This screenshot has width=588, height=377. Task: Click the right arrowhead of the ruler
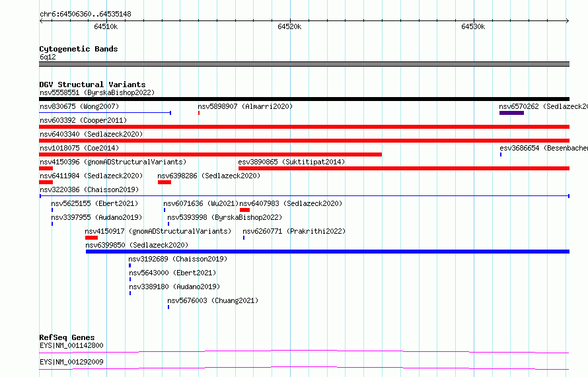tap(568, 21)
